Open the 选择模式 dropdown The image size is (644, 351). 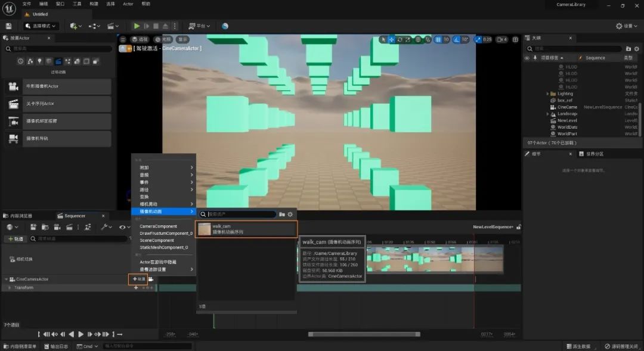(41, 26)
